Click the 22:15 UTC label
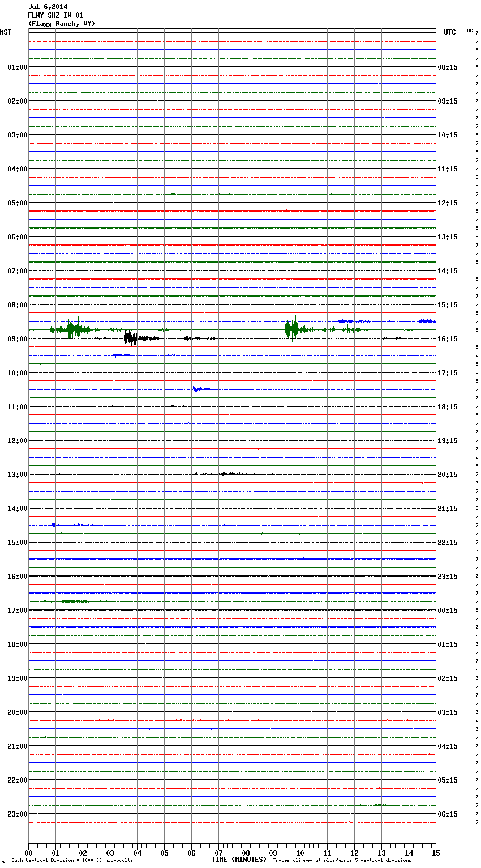The height and width of the screenshot is (868, 481). pyautogui.click(x=448, y=543)
